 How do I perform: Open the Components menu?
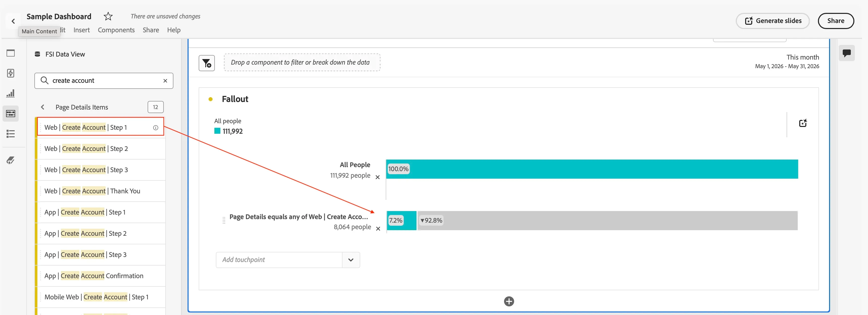click(116, 30)
